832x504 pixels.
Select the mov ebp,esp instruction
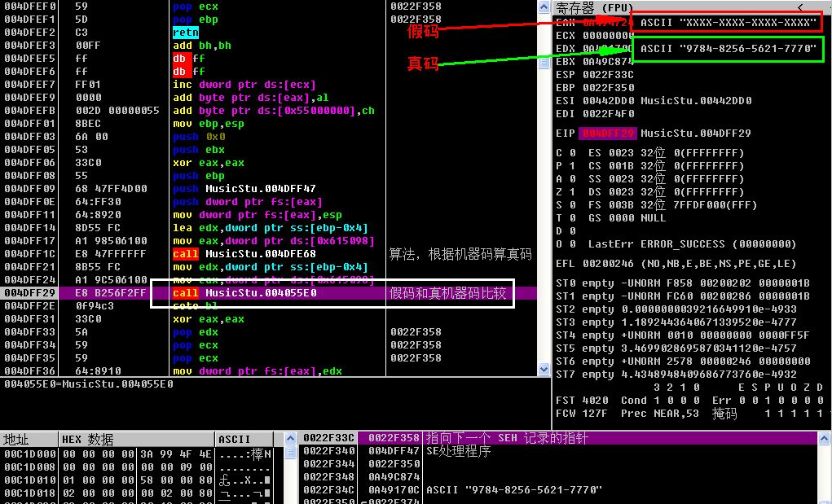coord(209,124)
